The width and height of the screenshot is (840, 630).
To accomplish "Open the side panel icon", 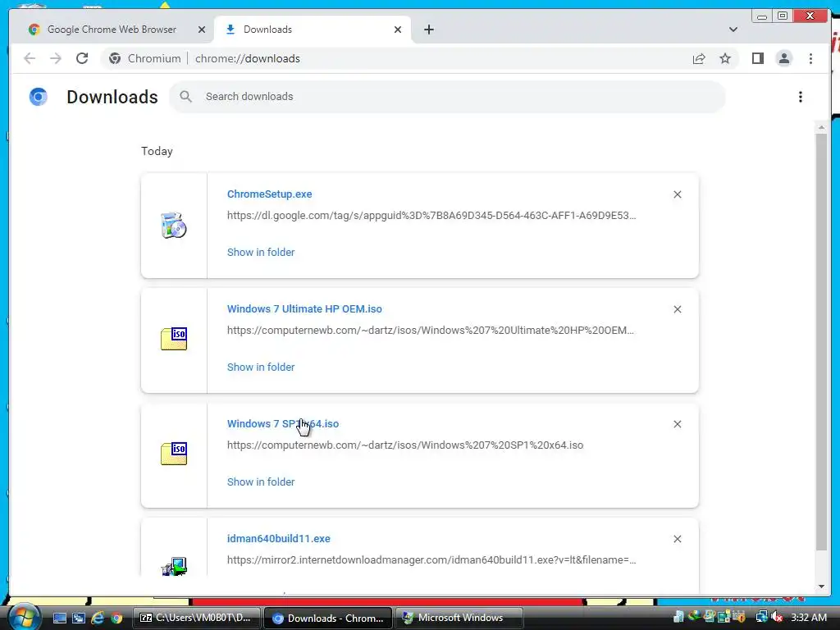I will (x=757, y=58).
